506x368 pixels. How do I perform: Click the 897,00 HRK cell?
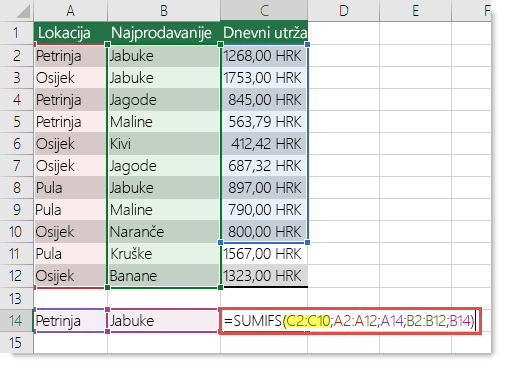[264, 188]
